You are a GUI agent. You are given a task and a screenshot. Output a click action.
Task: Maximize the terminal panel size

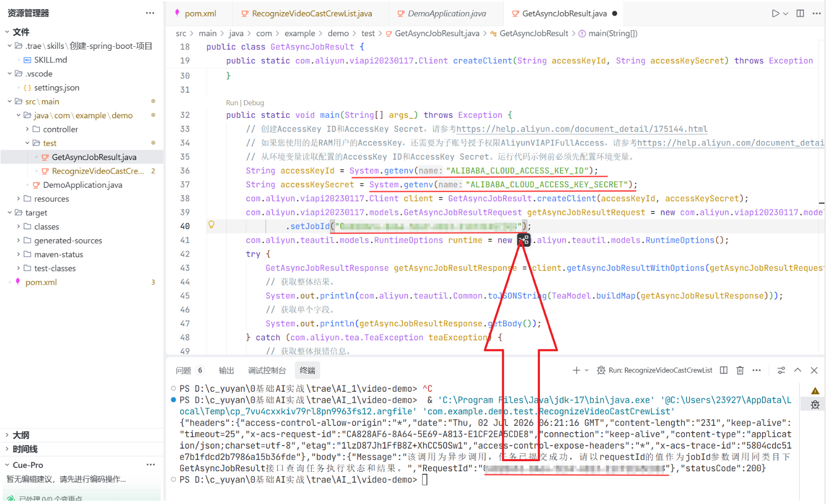point(798,370)
